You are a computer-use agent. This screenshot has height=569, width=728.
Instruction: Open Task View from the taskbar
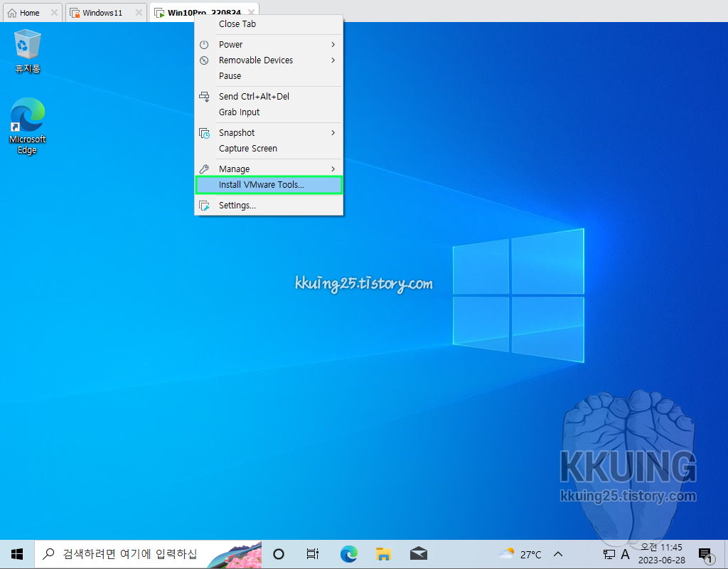(313, 554)
